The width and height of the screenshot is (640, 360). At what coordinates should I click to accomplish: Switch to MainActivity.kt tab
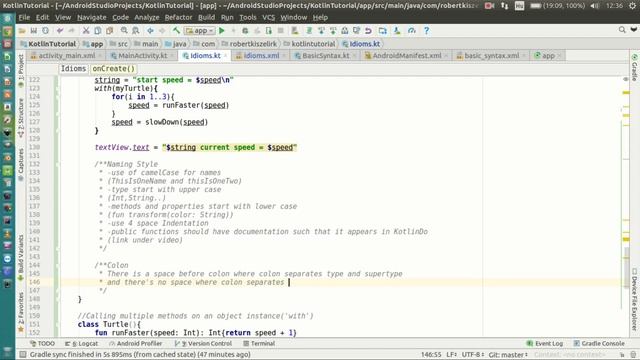point(142,56)
